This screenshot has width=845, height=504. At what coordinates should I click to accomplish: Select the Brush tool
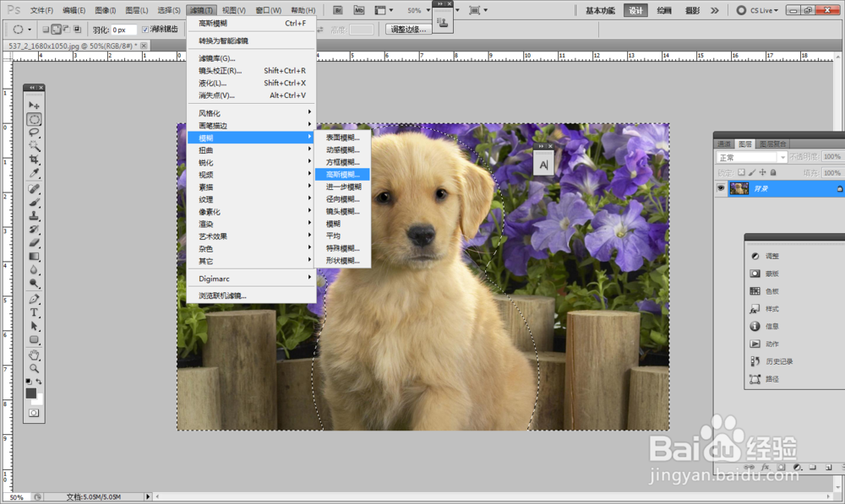click(34, 203)
